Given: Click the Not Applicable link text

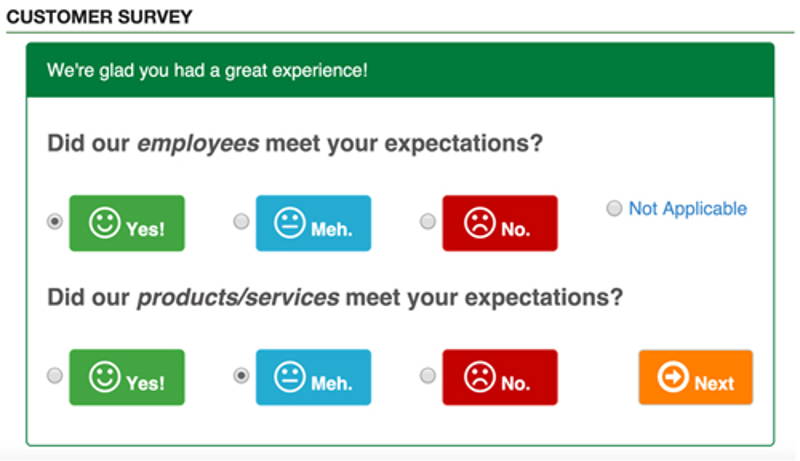Looking at the screenshot, I should pyautogui.click(x=687, y=209).
